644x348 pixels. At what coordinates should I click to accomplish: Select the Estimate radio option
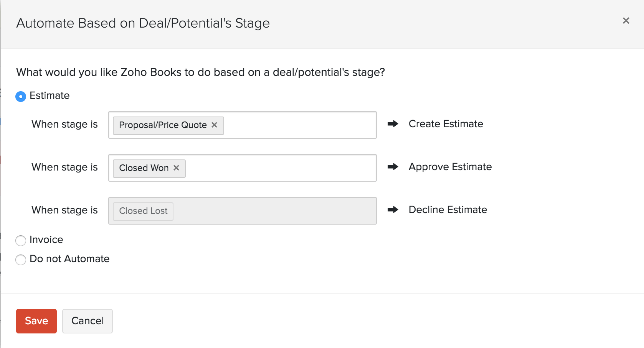coord(21,96)
